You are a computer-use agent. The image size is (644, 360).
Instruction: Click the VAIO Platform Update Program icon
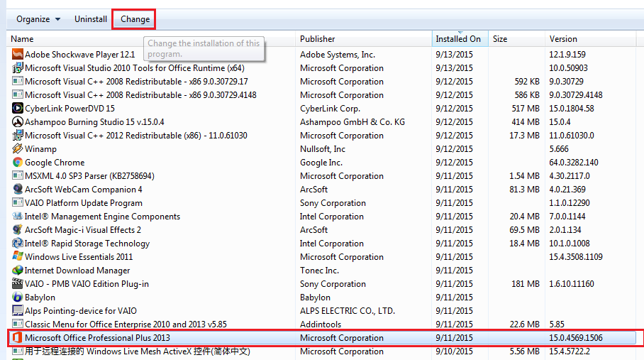pos(17,202)
